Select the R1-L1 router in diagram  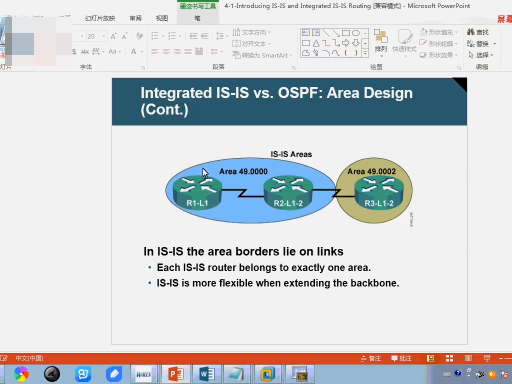[197, 193]
